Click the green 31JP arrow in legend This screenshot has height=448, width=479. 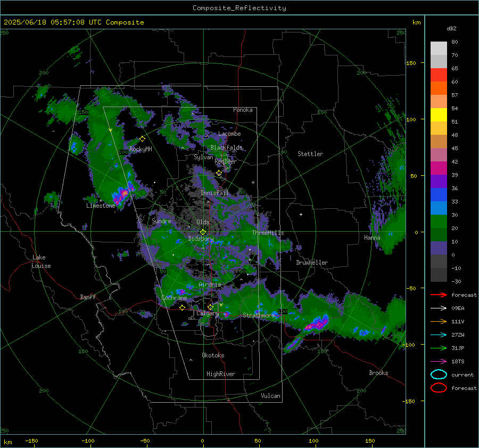[439, 348]
